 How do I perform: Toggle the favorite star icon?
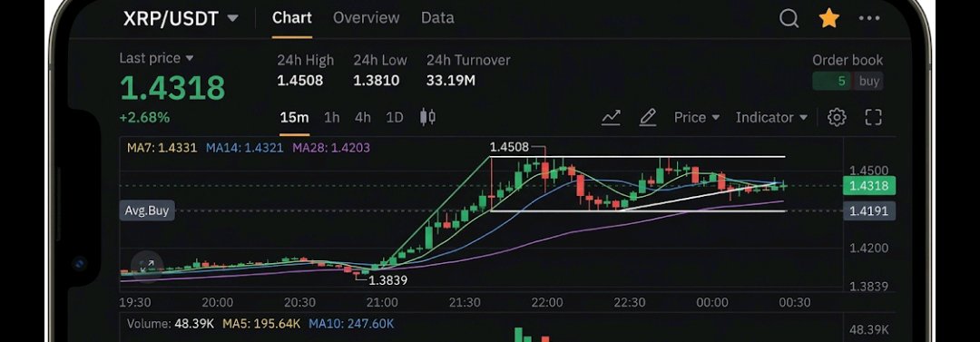pos(828,18)
